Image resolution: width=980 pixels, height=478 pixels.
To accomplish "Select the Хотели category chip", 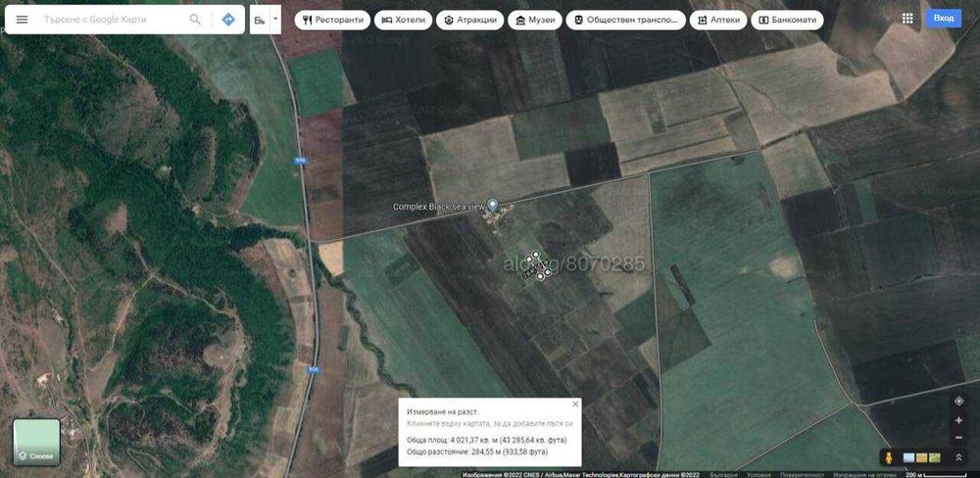I will [x=403, y=20].
